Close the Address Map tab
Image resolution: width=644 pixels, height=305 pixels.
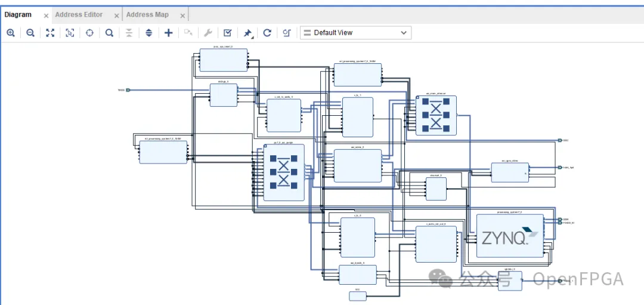[182, 16]
